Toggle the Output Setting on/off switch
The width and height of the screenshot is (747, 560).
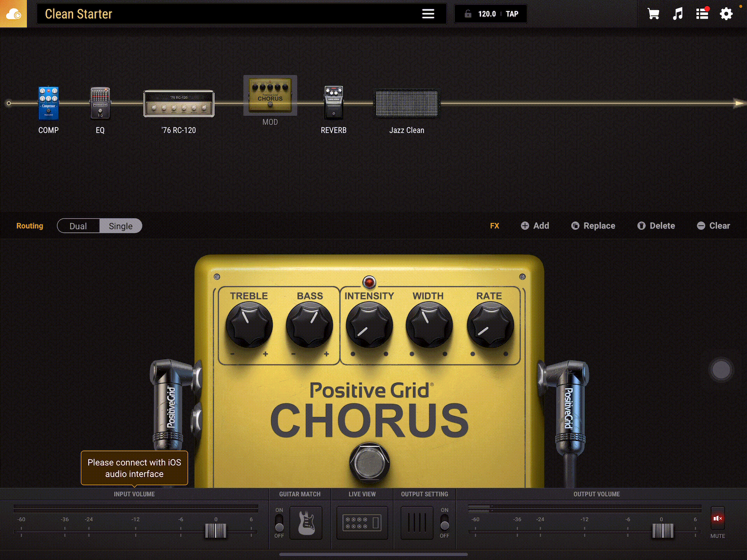pos(445,523)
